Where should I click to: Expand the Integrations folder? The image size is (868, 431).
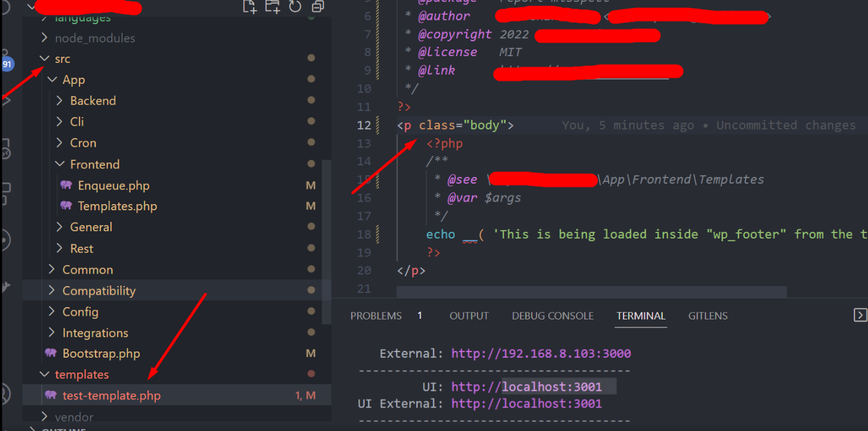[52, 332]
